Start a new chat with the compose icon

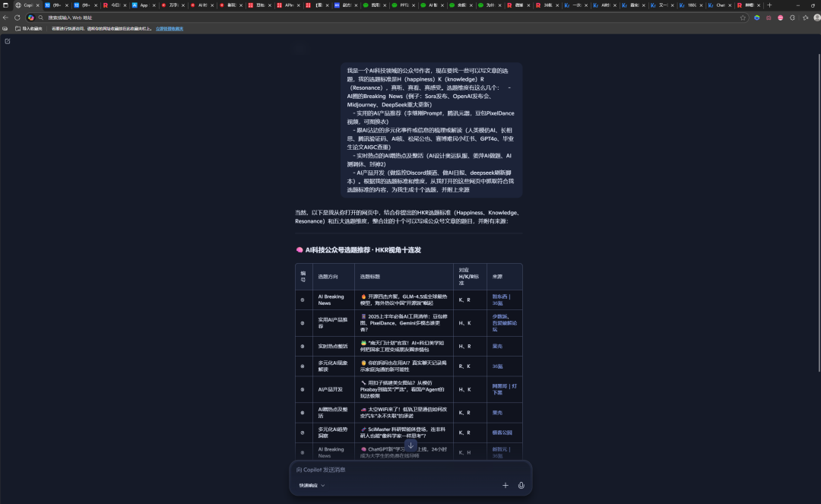click(x=8, y=41)
